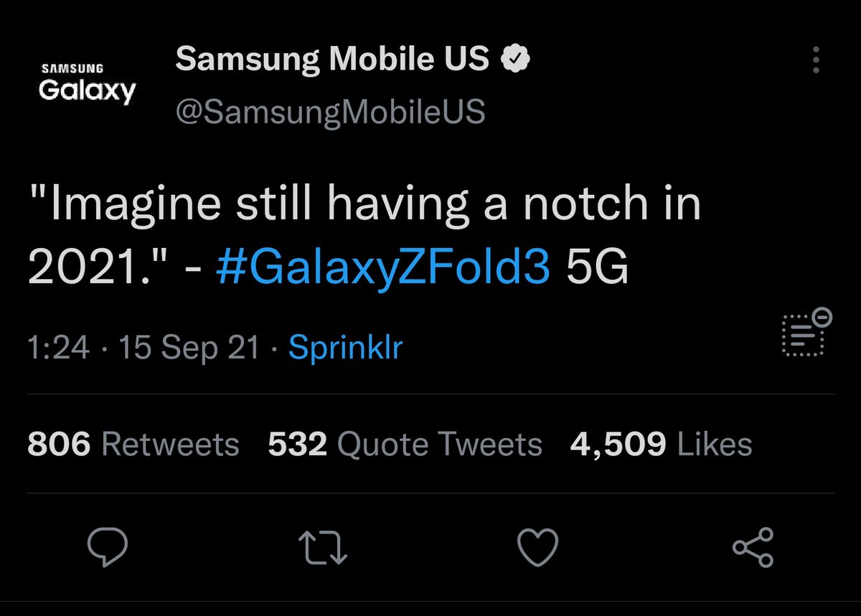Select the "Imagine still having a notch" text line
Image resolution: width=861 pixels, height=616 pixels.
coord(364,204)
